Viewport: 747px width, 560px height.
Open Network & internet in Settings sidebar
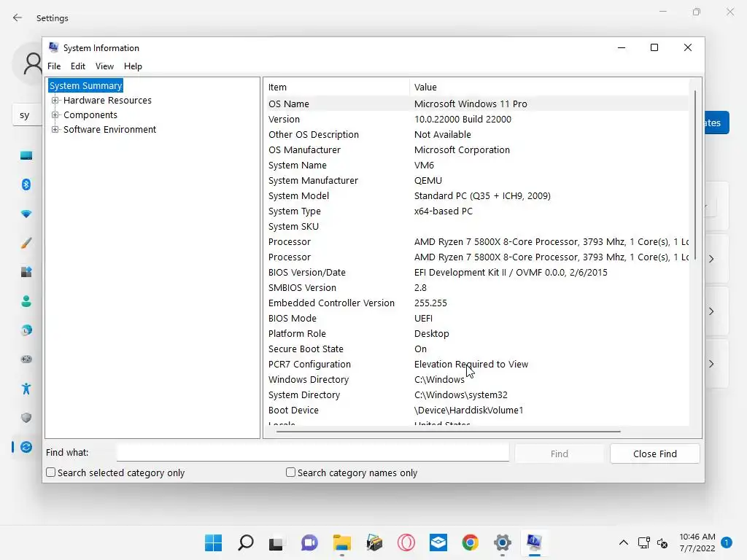coord(26,214)
